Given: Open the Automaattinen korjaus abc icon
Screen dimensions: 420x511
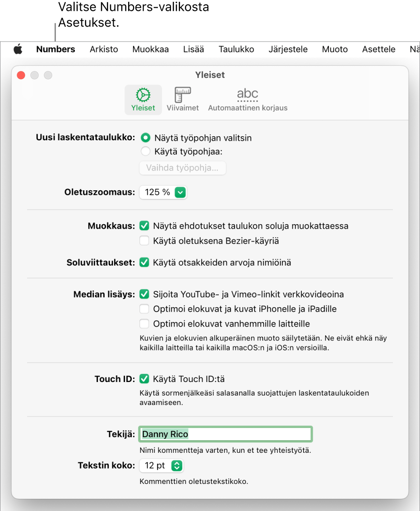Looking at the screenshot, I should click(x=248, y=99).
